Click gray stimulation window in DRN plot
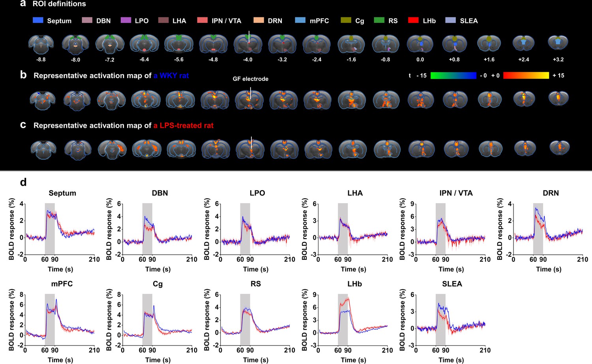This screenshot has width=592, height=364. tap(538, 229)
